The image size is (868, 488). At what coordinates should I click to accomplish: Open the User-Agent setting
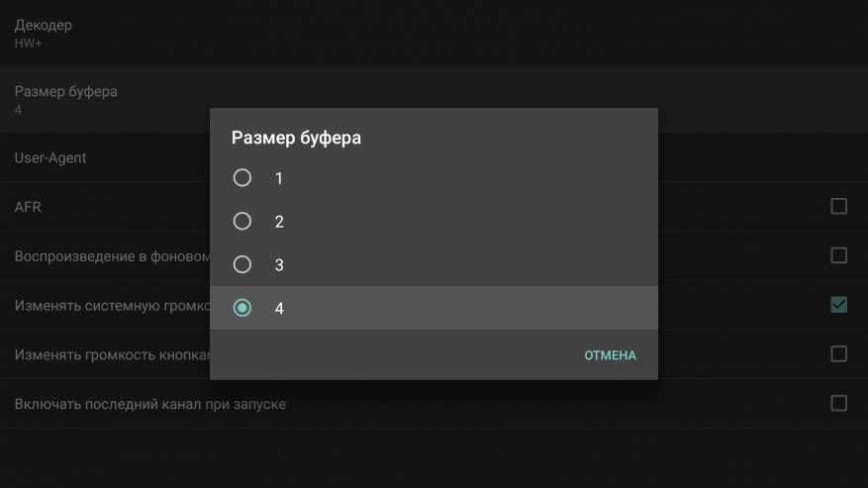pyautogui.click(x=50, y=157)
